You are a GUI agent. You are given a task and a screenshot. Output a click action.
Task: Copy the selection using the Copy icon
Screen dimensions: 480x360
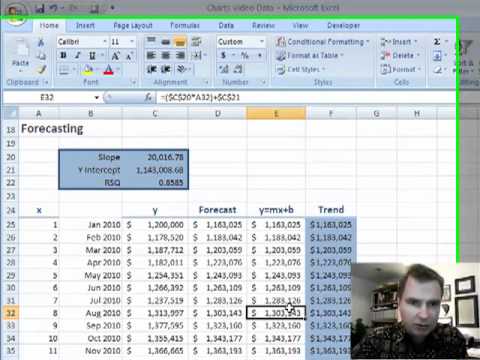[x=41, y=56]
